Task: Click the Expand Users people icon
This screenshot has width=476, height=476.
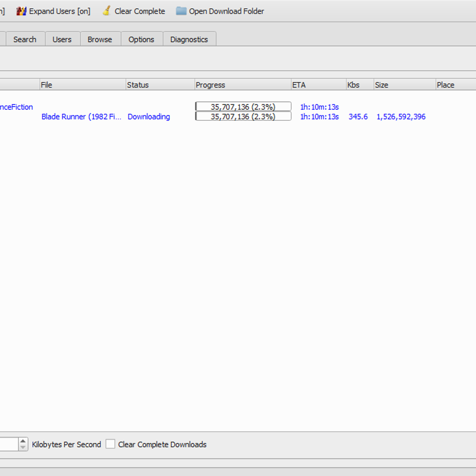Action: click(x=21, y=11)
